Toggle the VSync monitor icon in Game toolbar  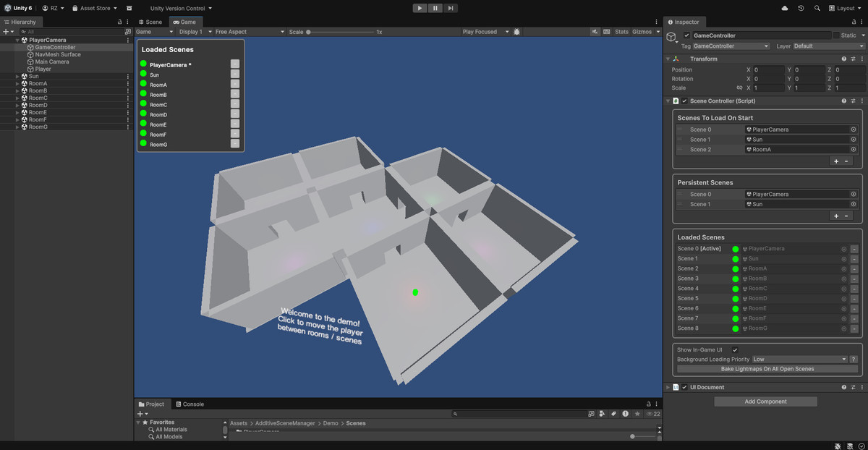click(606, 32)
